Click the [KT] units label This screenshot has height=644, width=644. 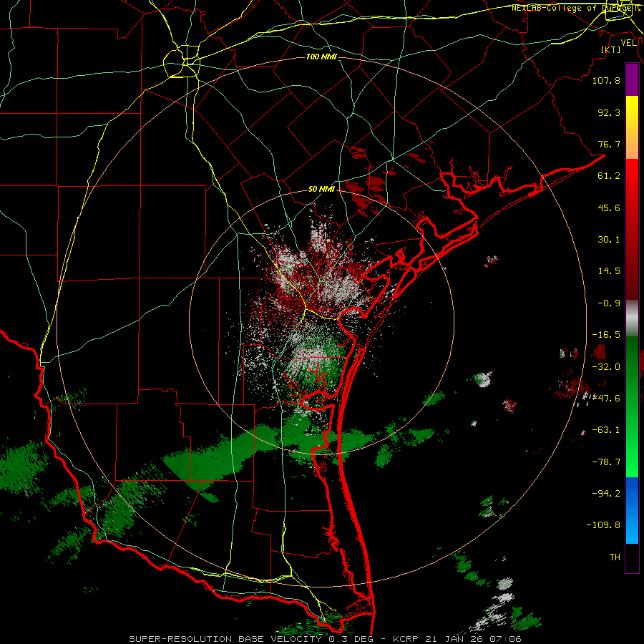(611, 49)
